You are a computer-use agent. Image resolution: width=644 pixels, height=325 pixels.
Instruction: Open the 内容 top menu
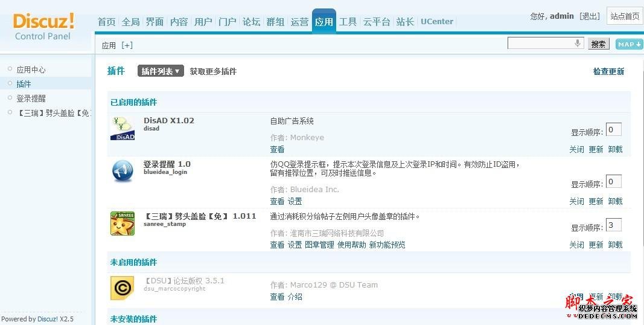pyautogui.click(x=179, y=22)
